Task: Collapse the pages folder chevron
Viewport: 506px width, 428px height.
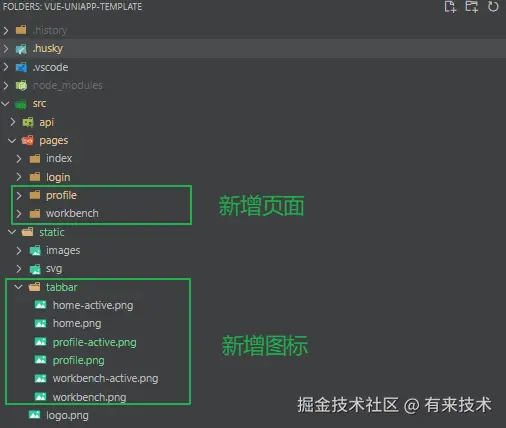Action: [12, 141]
